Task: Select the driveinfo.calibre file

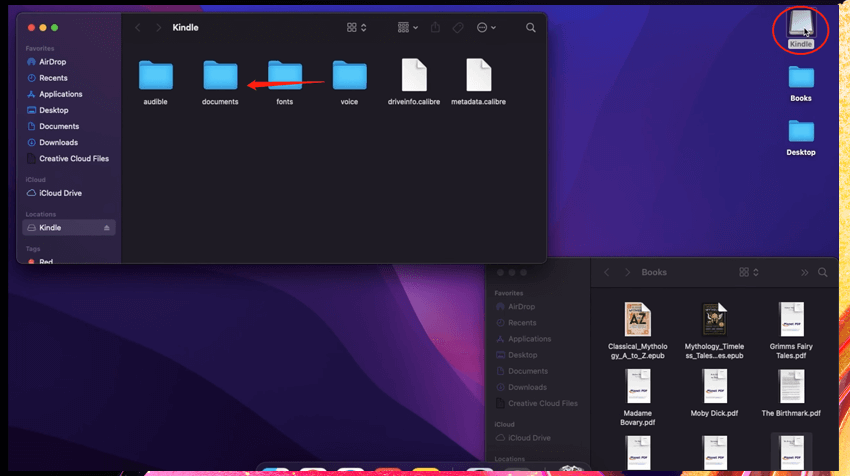Action: click(x=414, y=75)
